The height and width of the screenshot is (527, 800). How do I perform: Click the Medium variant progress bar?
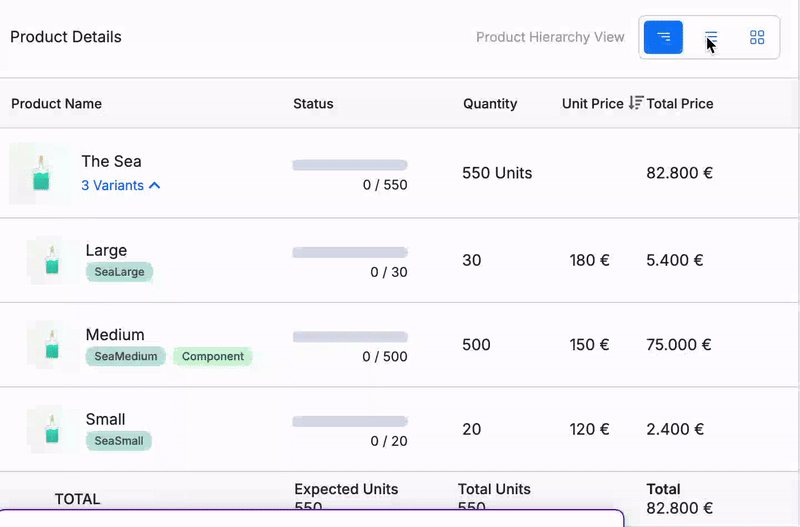click(350, 337)
